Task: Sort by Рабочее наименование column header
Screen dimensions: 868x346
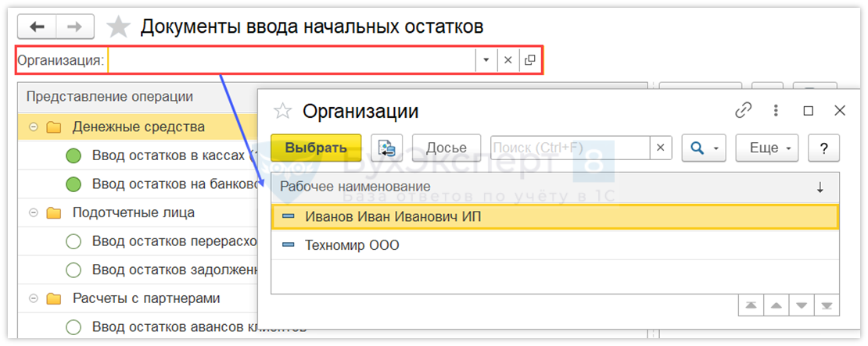Action: 555,187
